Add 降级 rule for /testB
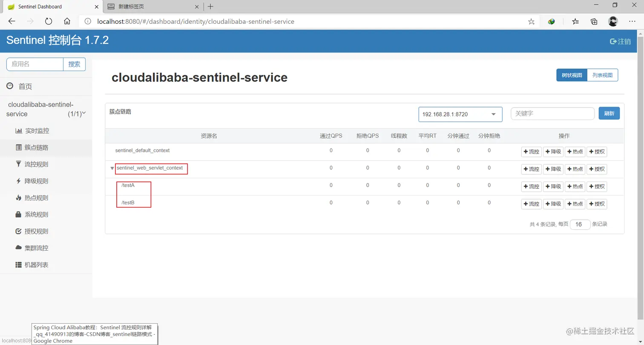The image size is (644, 345). 553,204
